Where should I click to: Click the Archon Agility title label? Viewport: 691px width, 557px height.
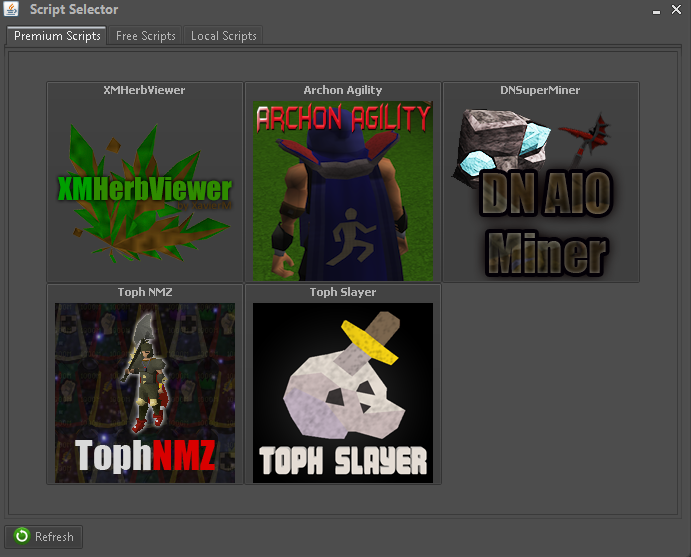[343, 90]
